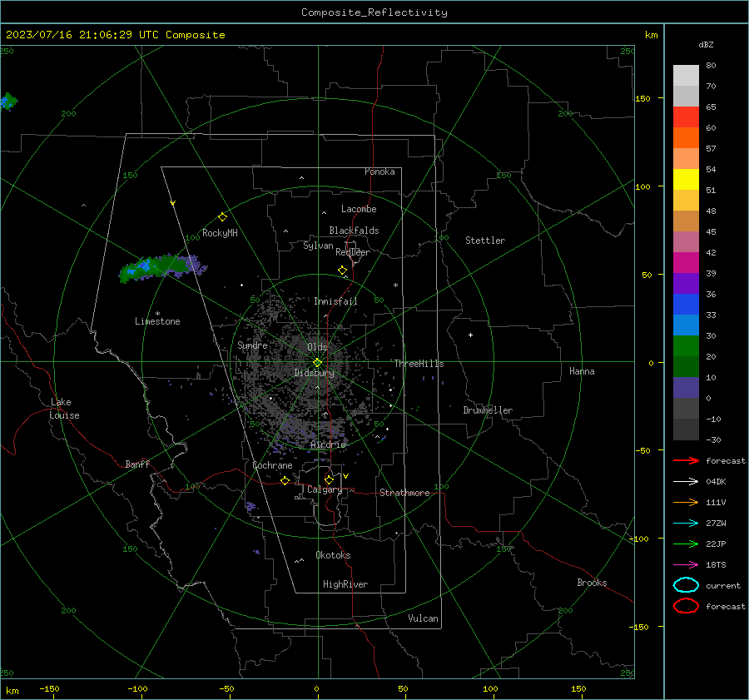
Task: Click the RockyMH label
Action: [x=220, y=233]
